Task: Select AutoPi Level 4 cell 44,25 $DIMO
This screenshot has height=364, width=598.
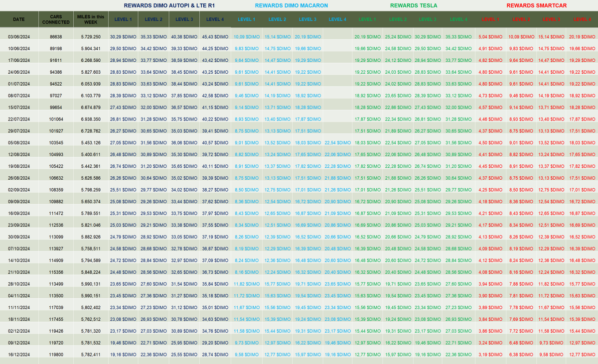Action: 215,49
